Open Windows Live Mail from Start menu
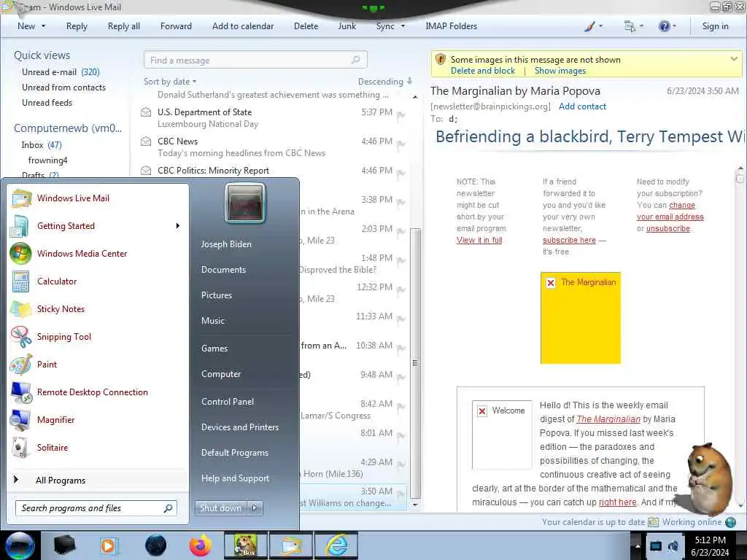The image size is (747, 560). tap(73, 198)
